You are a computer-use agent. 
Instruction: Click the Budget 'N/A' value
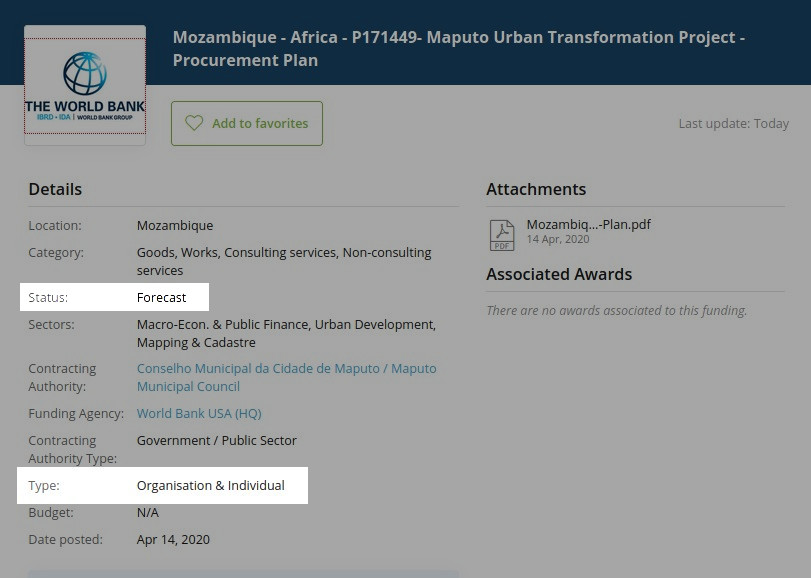click(148, 512)
